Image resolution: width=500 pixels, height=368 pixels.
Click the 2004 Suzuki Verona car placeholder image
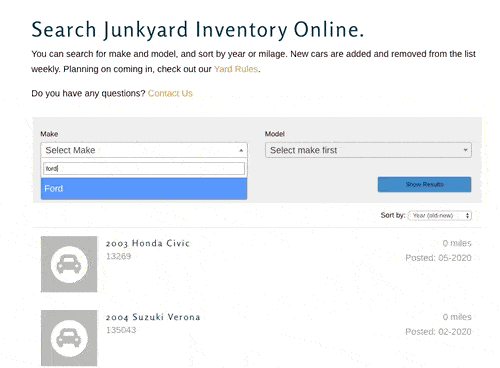[69, 338]
